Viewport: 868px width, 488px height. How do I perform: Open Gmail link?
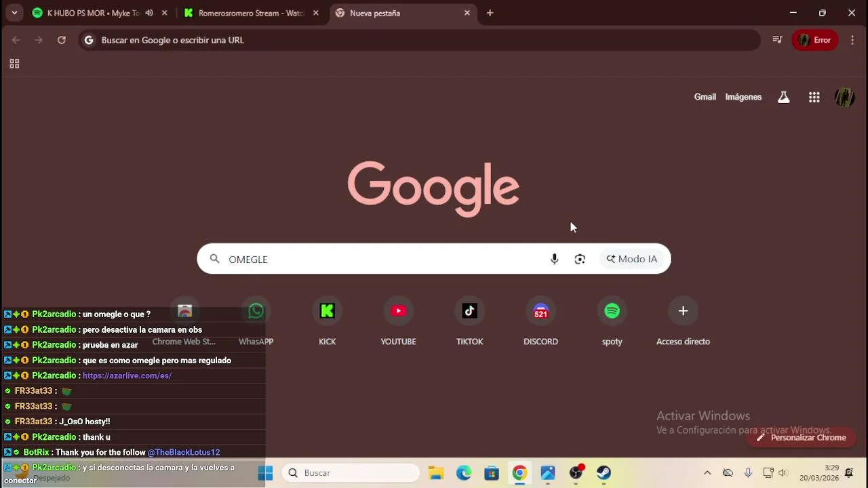point(705,97)
